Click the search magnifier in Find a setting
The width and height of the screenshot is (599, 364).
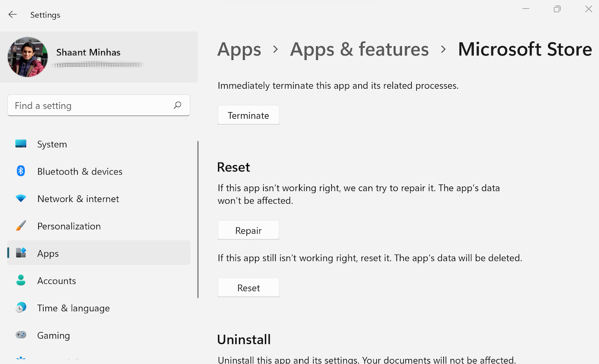(x=177, y=105)
